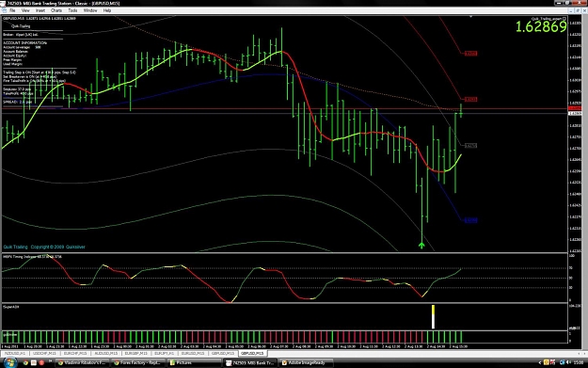Click the red system tray icon
This screenshot has height=368, width=588.
[x=552, y=362]
